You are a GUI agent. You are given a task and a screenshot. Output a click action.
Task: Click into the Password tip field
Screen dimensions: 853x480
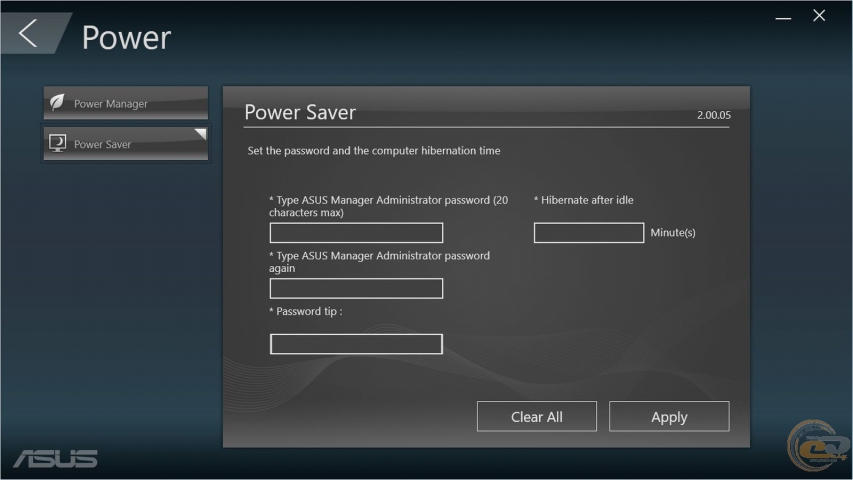click(x=356, y=344)
